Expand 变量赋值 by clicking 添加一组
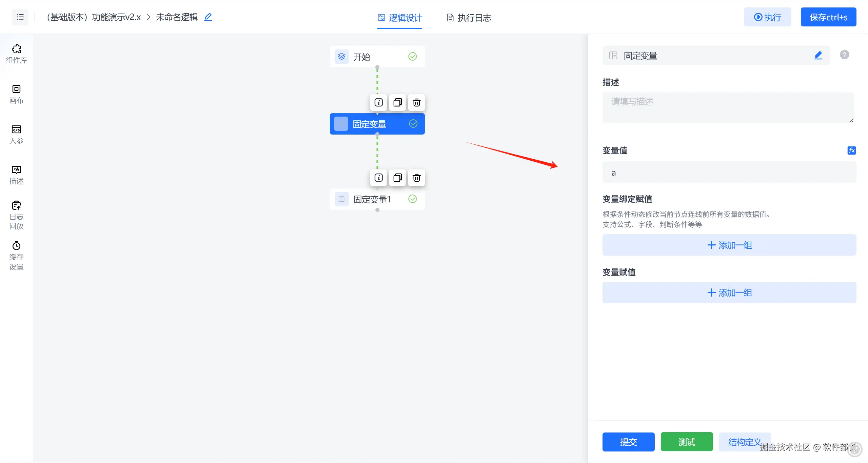Screen dimensions: 868x463 click(x=729, y=293)
